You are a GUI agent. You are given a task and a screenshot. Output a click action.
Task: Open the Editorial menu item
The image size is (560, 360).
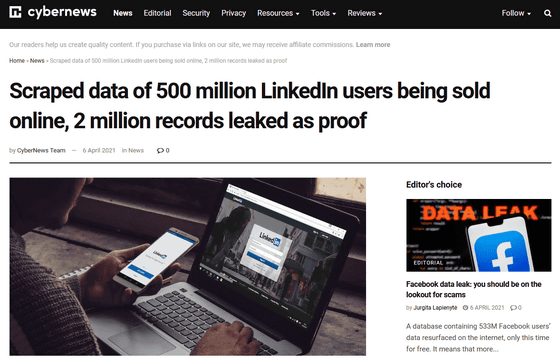coord(158,13)
